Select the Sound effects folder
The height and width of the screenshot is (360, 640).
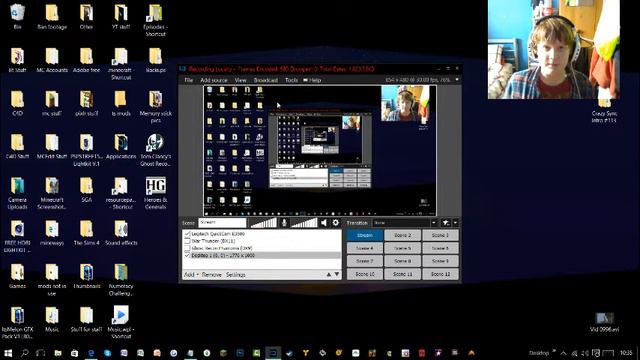tap(121, 233)
